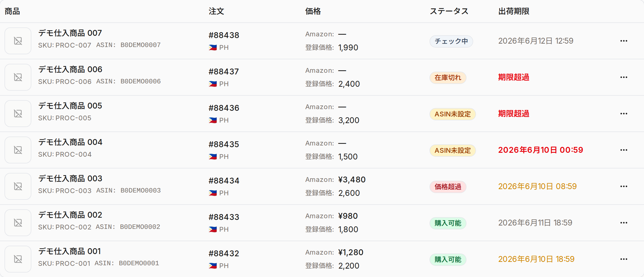The image size is (644, 277).
Task: Open order number #88433
Action: pos(224,217)
